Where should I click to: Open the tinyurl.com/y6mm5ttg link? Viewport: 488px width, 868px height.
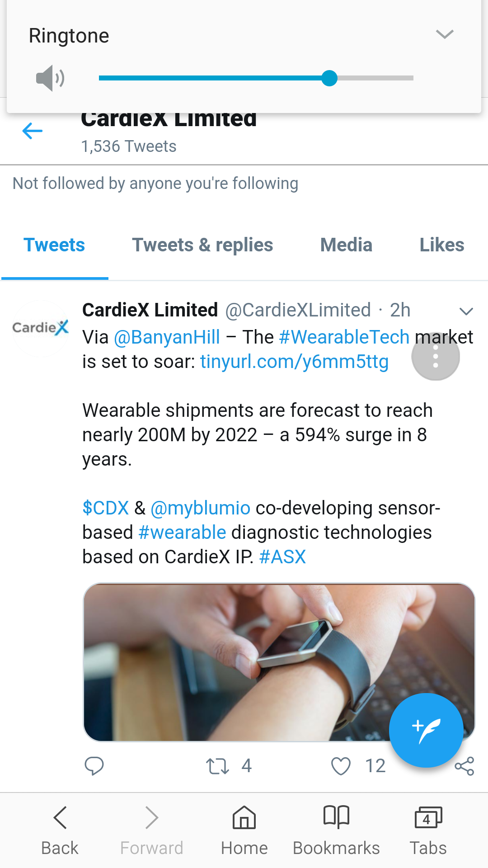(x=294, y=362)
